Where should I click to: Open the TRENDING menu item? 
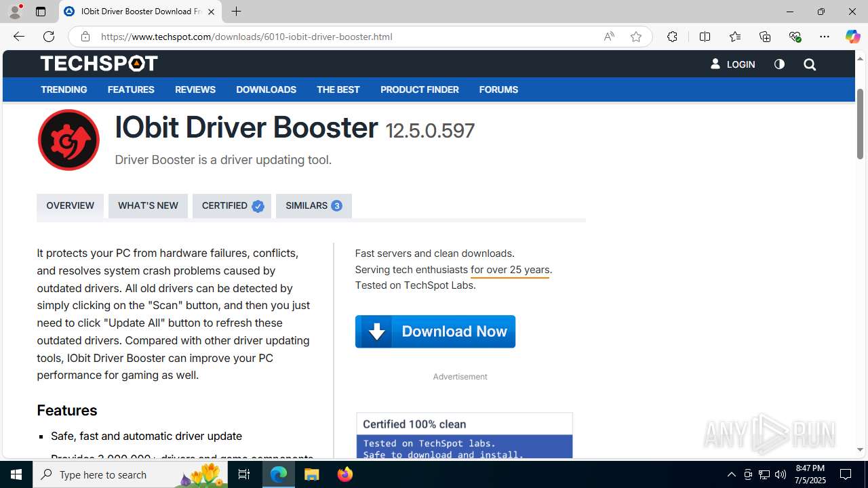64,89
